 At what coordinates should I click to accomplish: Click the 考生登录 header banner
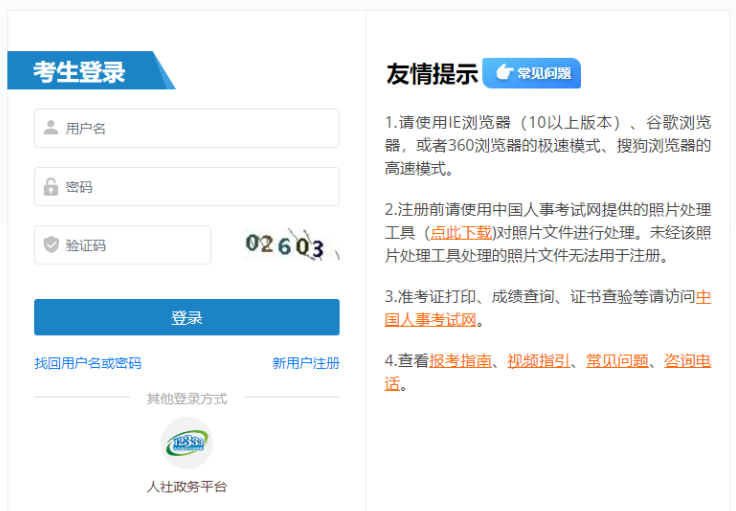91,70
